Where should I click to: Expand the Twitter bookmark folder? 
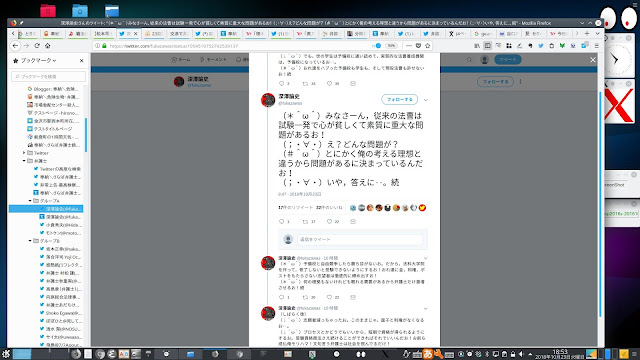24,153
